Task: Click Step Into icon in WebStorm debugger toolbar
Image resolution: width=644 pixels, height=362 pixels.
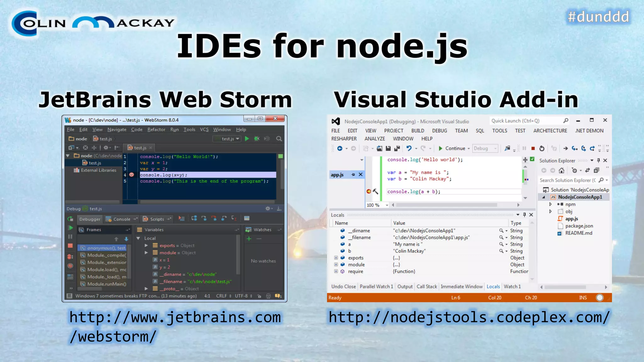Action: pos(204,218)
